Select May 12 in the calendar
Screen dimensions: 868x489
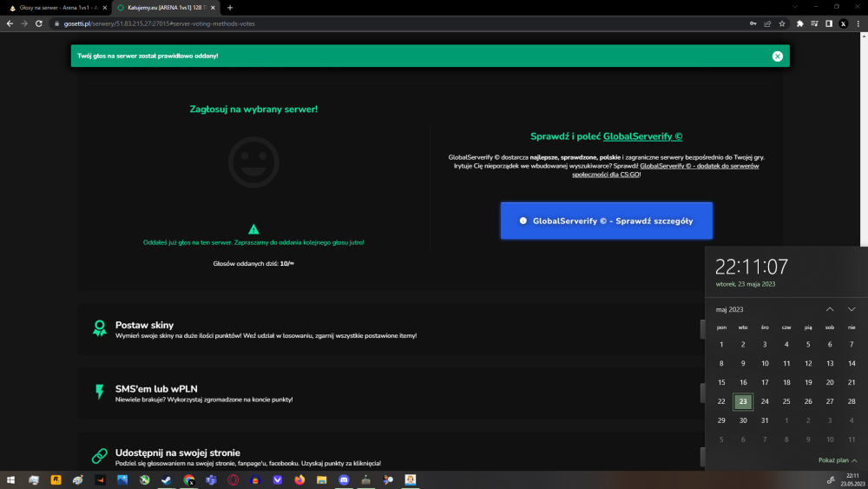coord(807,363)
